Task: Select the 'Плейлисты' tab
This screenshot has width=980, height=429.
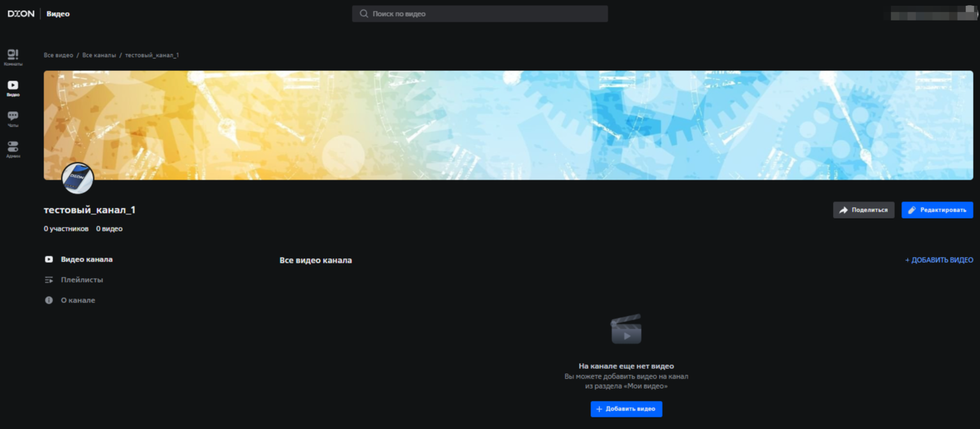Action: pos(74,280)
